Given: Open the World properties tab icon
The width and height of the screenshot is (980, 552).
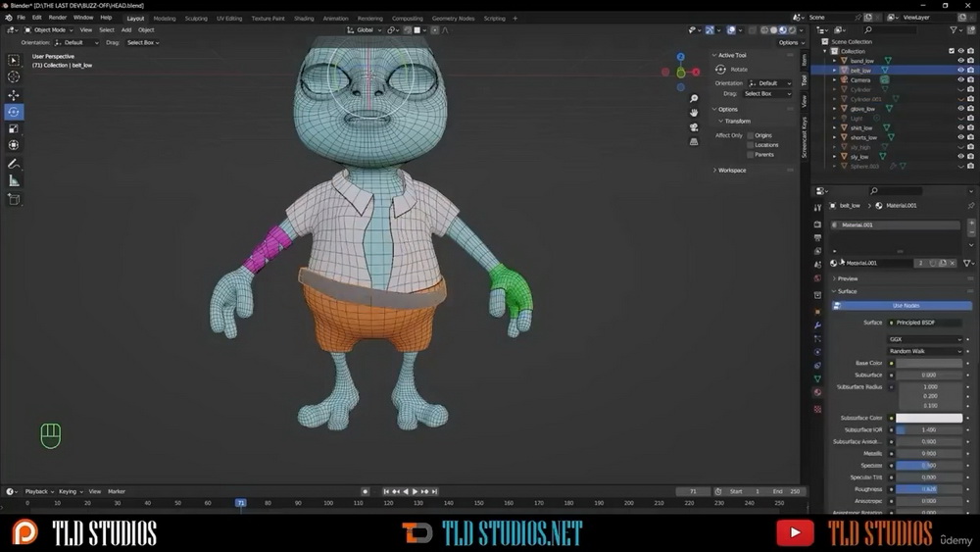Looking at the screenshot, I should (x=817, y=278).
